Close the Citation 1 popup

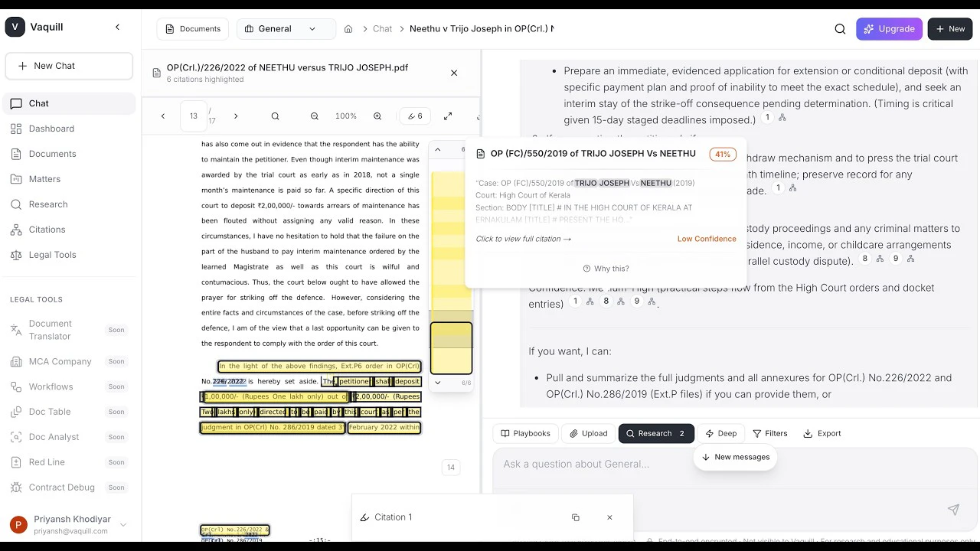609,517
